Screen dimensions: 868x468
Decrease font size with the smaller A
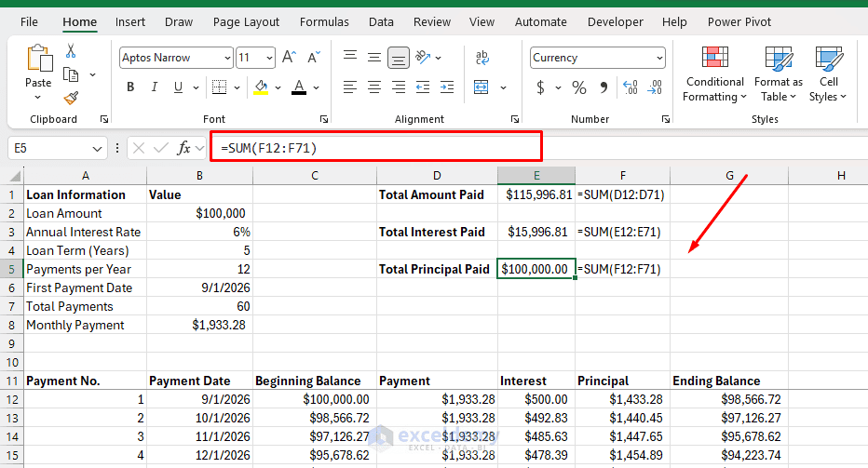tap(313, 57)
